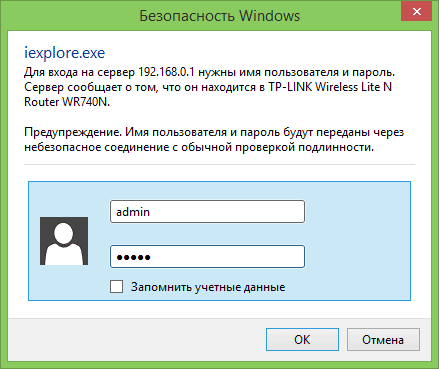Cancel the dialog with Отмена
Image resolution: width=439 pixels, height=369 pixels.
pyautogui.click(x=383, y=339)
